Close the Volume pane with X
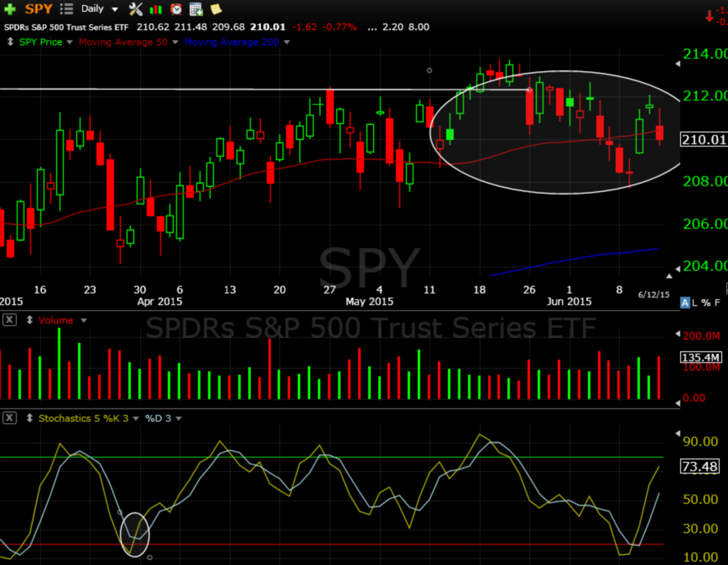Screen dimensions: 728x565 pos(9,319)
